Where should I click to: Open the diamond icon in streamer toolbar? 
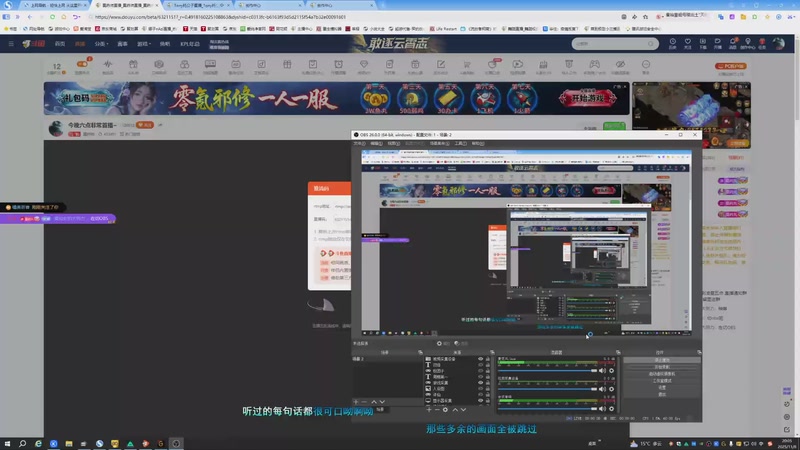click(x=363, y=65)
